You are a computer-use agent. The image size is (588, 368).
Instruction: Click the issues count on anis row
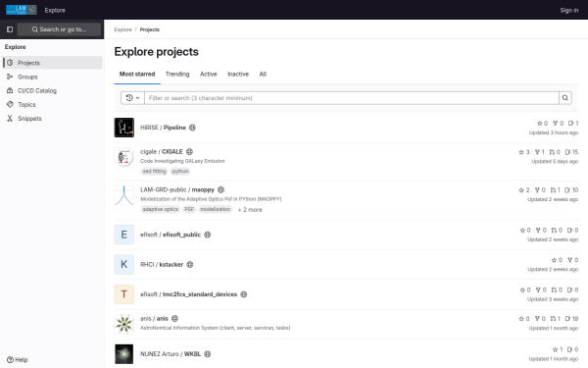pyautogui.click(x=571, y=318)
